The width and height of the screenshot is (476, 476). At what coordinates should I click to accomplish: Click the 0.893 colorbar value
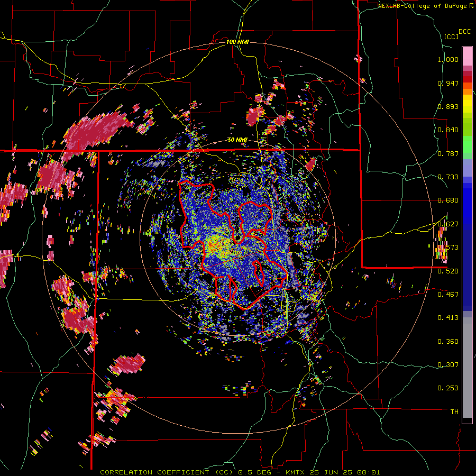448,106
